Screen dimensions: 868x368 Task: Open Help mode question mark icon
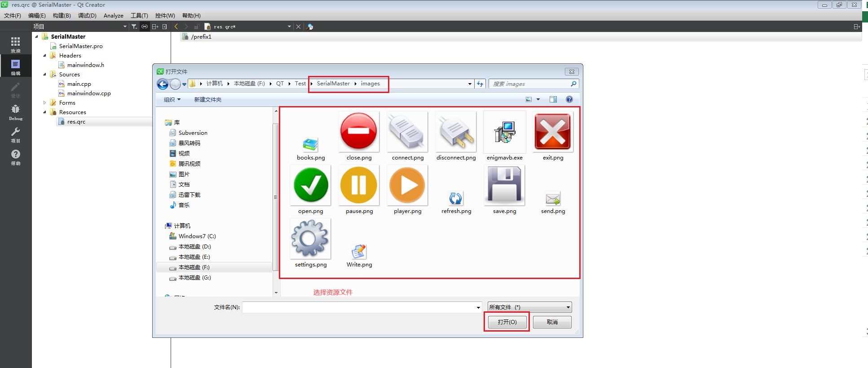[x=16, y=156]
